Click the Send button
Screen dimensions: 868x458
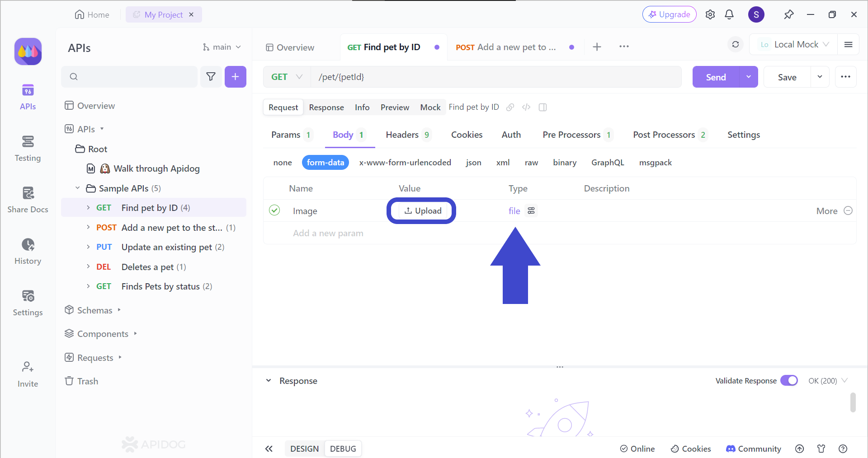click(716, 77)
